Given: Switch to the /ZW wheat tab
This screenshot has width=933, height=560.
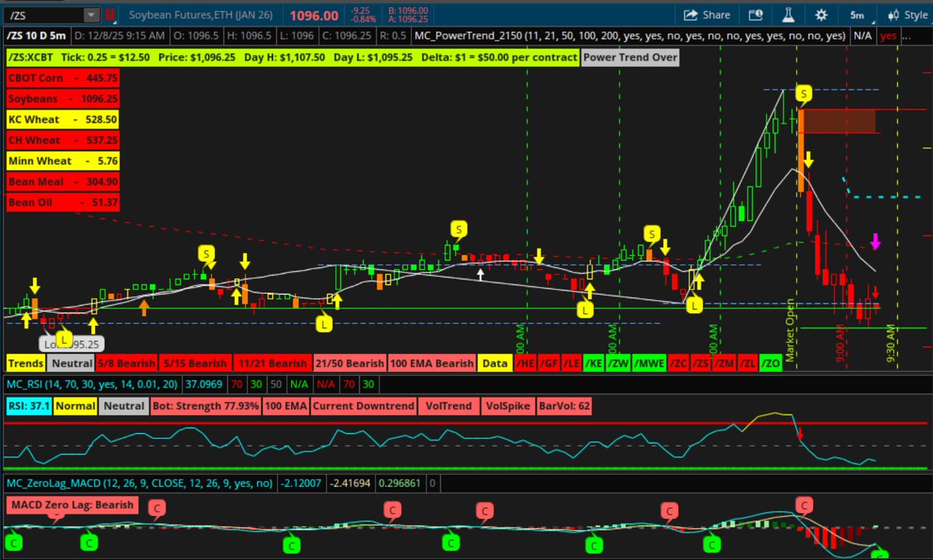Looking at the screenshot, I should coord(619,362).
